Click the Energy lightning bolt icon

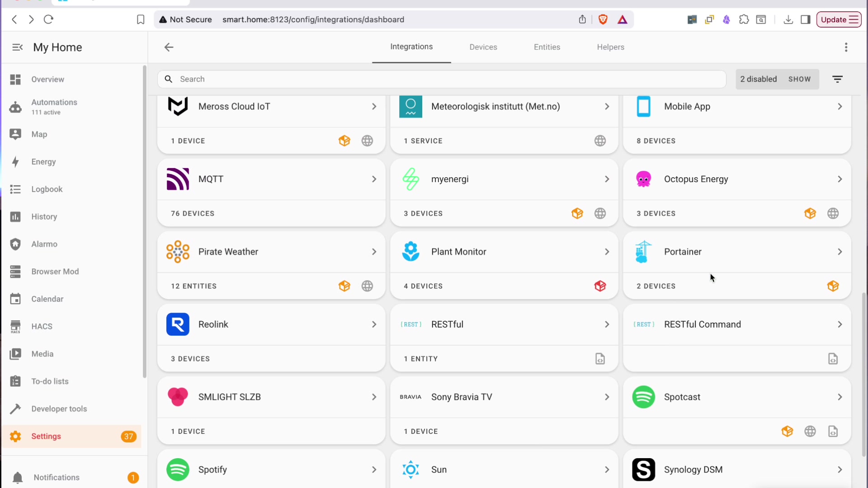pos(15,162)
